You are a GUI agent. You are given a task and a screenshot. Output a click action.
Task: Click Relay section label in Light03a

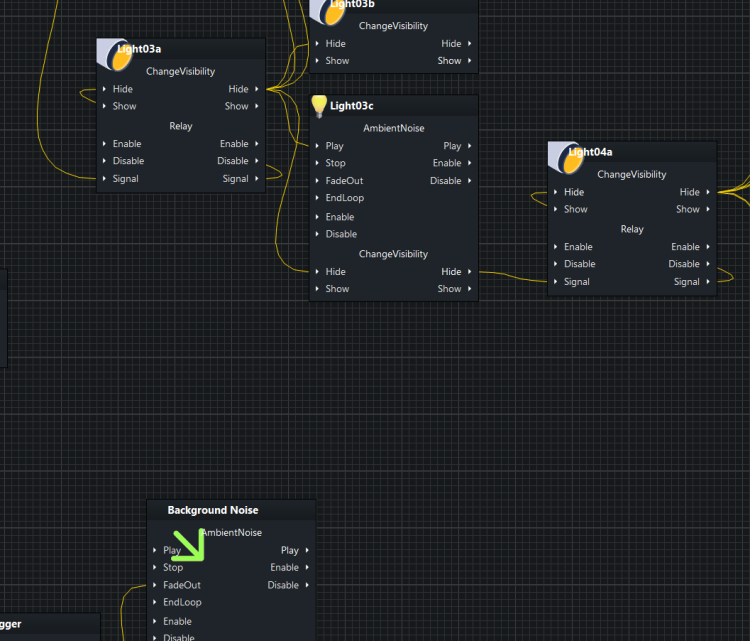pyautogui.click(x=180, y=126)
